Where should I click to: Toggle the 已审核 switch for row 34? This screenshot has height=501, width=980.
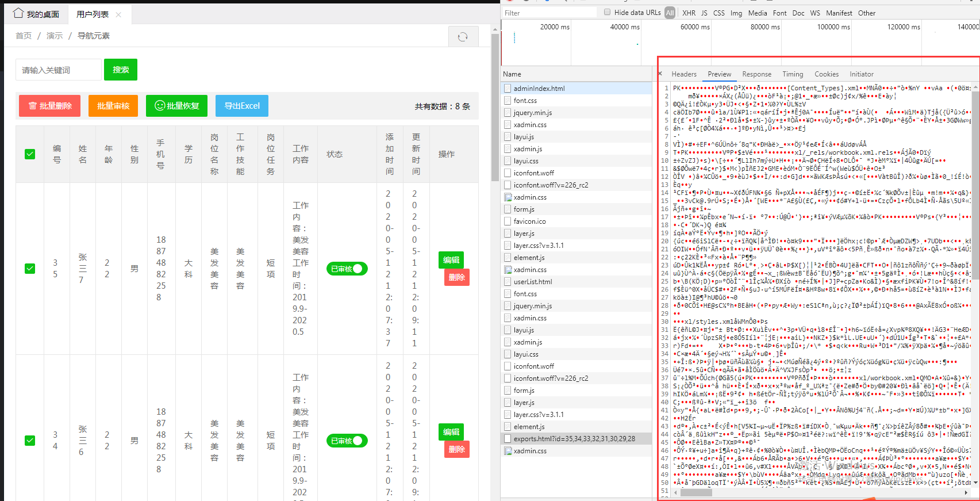pyautogui.click(x=347, y=441)
